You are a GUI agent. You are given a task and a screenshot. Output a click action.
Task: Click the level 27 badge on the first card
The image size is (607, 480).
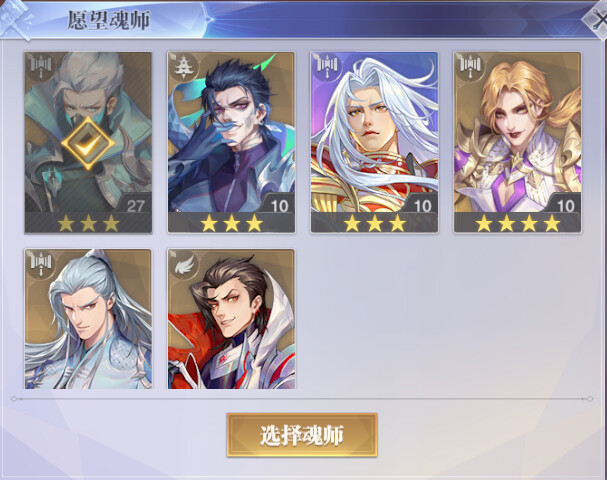click(135, 206)
